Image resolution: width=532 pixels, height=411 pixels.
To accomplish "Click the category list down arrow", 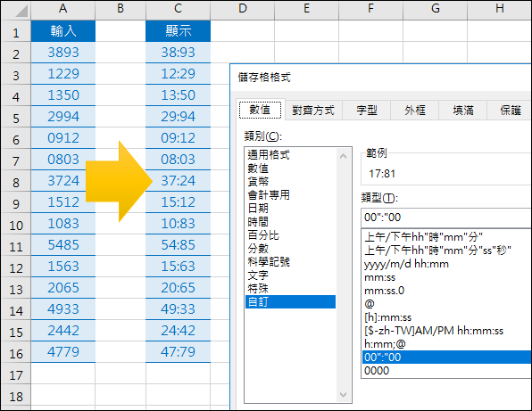I will (x=343, y=395).
